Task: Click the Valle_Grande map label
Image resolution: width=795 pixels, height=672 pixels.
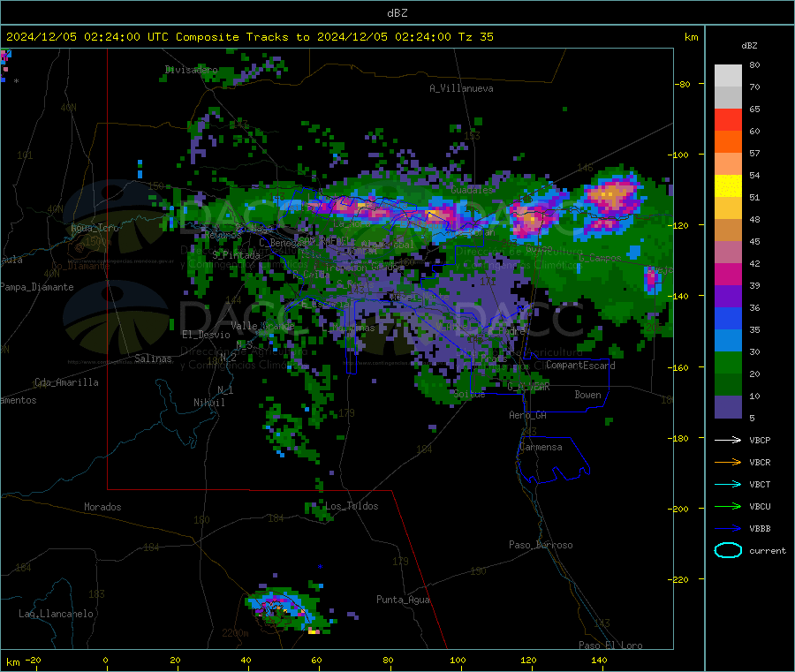Action: (262, 326)
